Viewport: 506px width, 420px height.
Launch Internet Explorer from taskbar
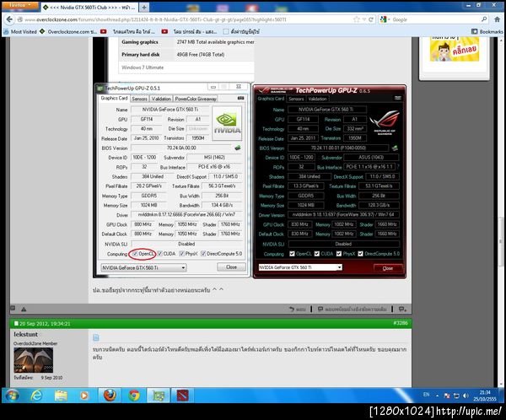tap(36, 396)
